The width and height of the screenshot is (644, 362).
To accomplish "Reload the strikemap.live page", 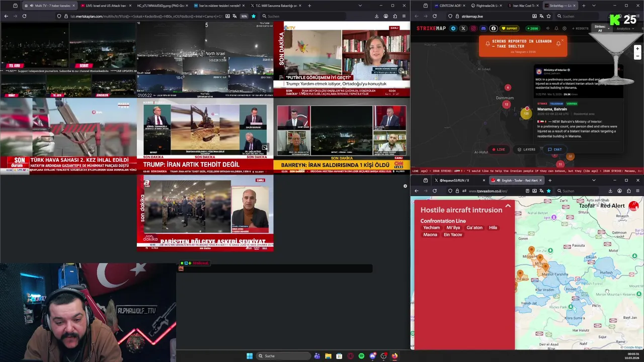I will (435, 16).
